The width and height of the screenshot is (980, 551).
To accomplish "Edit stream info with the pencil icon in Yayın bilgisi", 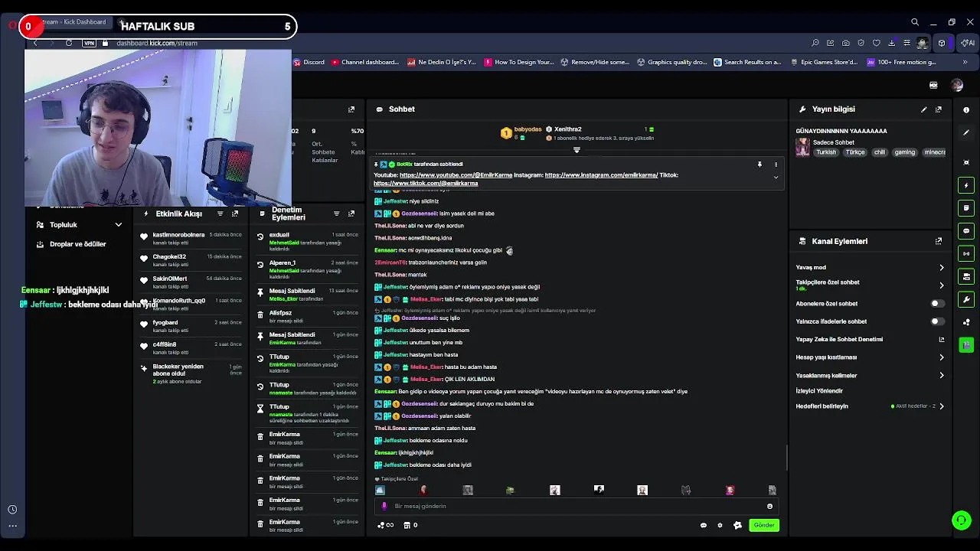I will click(923, 109).
